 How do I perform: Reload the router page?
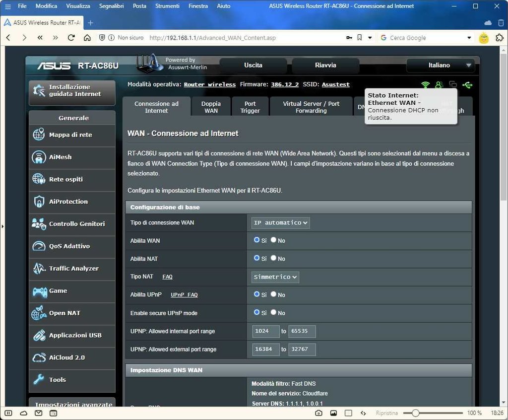point(71,38)
